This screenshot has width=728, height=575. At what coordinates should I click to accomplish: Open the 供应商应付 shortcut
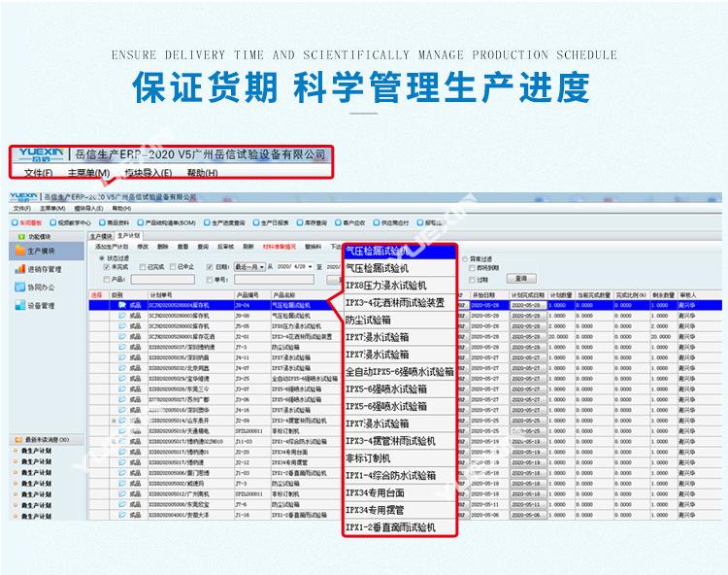pyautogui.click(x=377, y=223)
